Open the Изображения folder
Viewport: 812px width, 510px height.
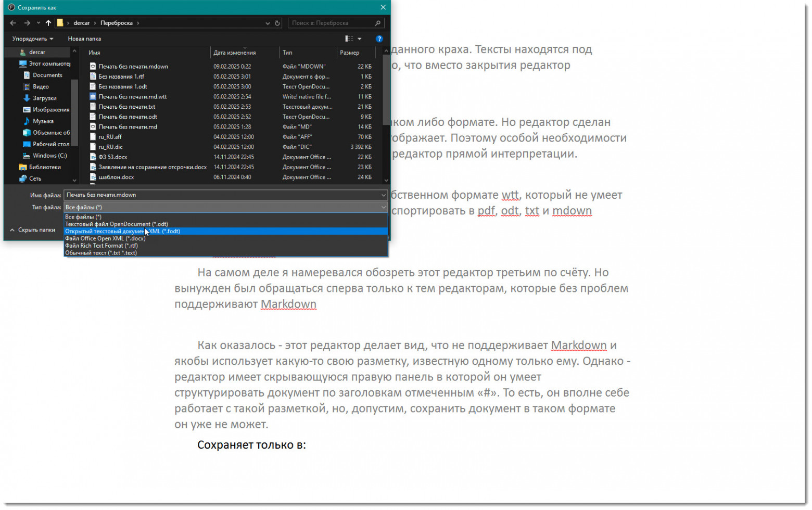(x=52, y=109)
